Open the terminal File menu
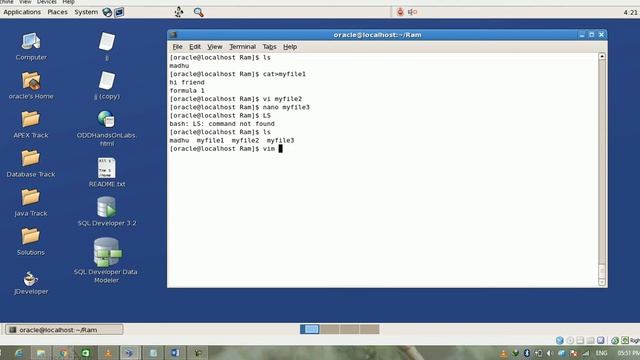Screen dimensions: 640x360 point(177,47)
